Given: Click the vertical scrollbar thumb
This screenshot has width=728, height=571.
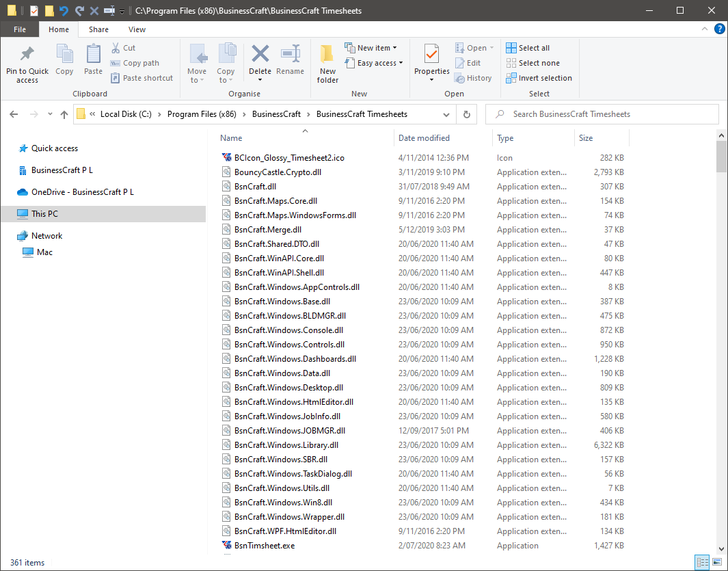Looking at the screenshot, I should click(721, 157).
